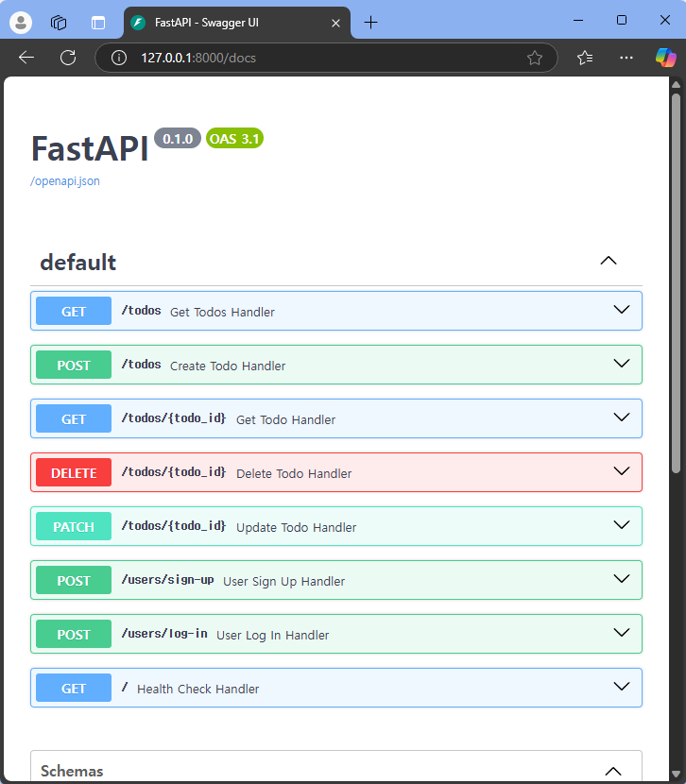Expand DELETE /todos/{todo_id} Delete Todo Handler
Image resolution: width=686 pixels, height=784 pixels.
[x=336, y=472]
